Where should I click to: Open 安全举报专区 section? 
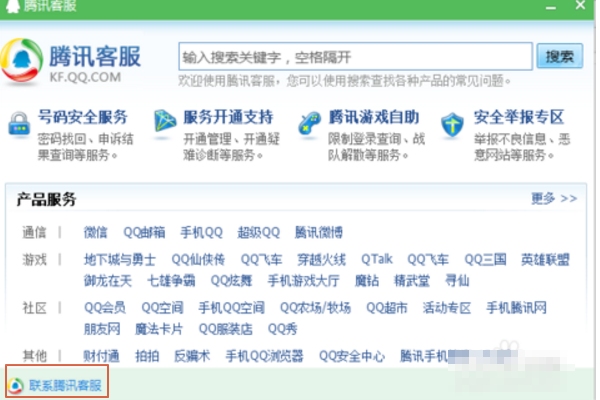[x=519, y=117]
